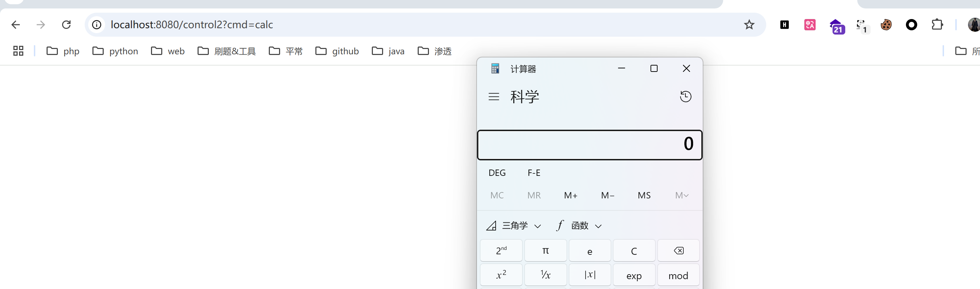Insert Euler's number e

(x=590, y=251)
